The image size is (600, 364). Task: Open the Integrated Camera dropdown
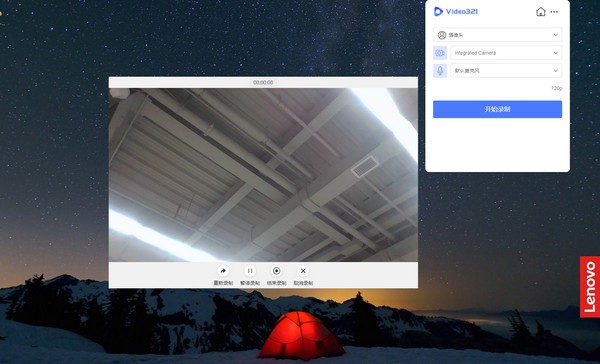[x=506, y=53]
